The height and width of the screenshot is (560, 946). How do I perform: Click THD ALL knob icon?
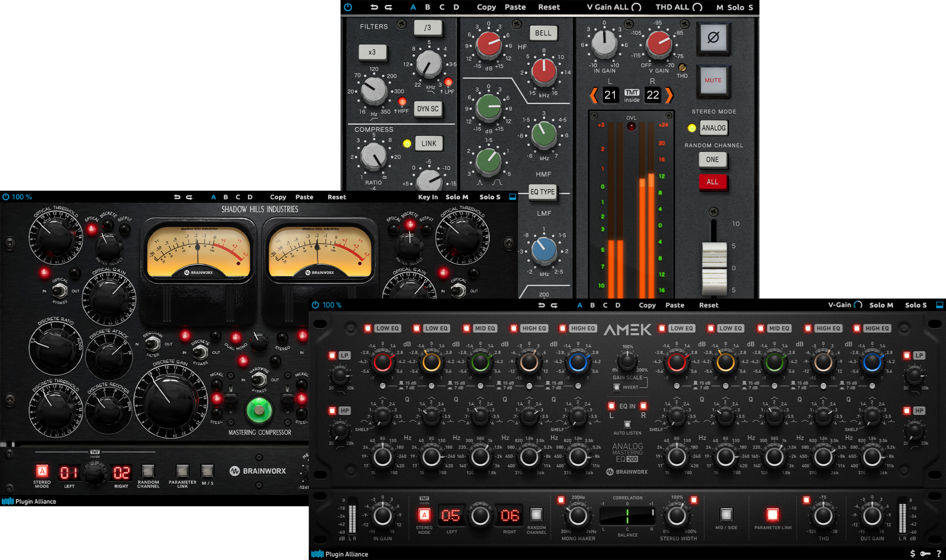pos(697,7)
